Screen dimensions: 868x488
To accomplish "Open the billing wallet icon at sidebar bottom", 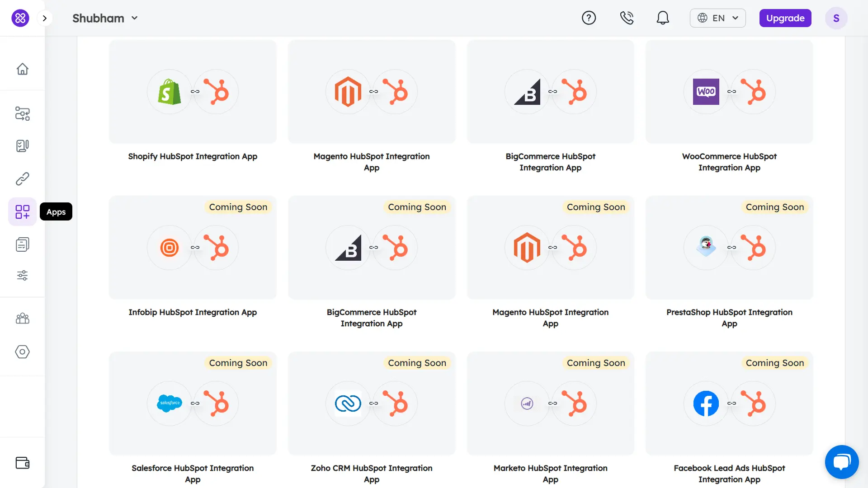I will coord(22,463).
